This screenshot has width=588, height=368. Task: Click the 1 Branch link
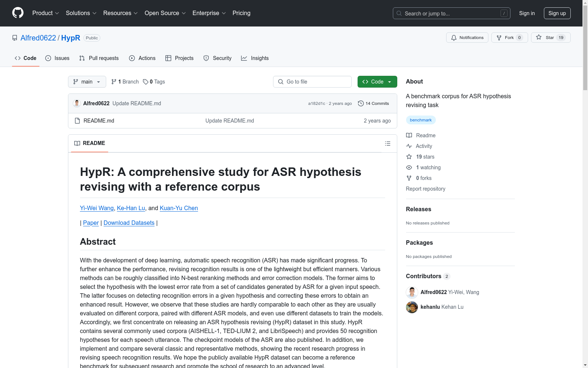pyautogui.click(x=125, y=82)
